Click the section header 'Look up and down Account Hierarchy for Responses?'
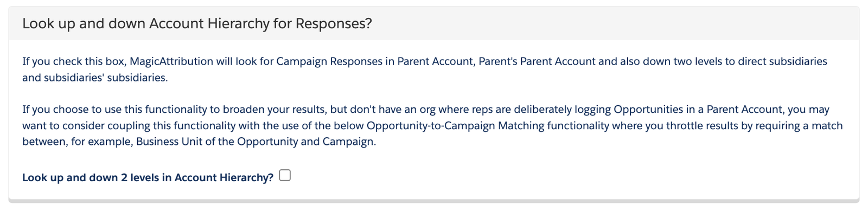The image size is (868, 210). coord(197,24)
